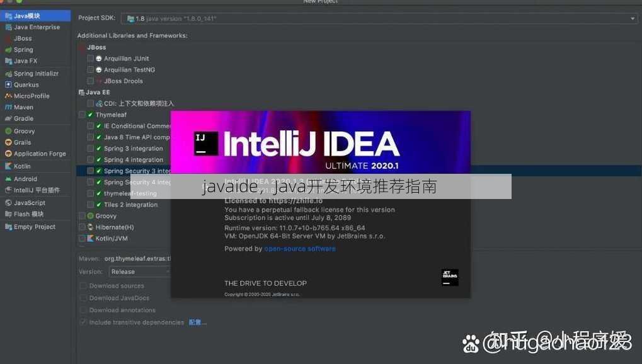Click the Groovy framework row
Image resolution: width=642 pixels, height=364 pixels.
pyautogui.click(x=106, y=216)
